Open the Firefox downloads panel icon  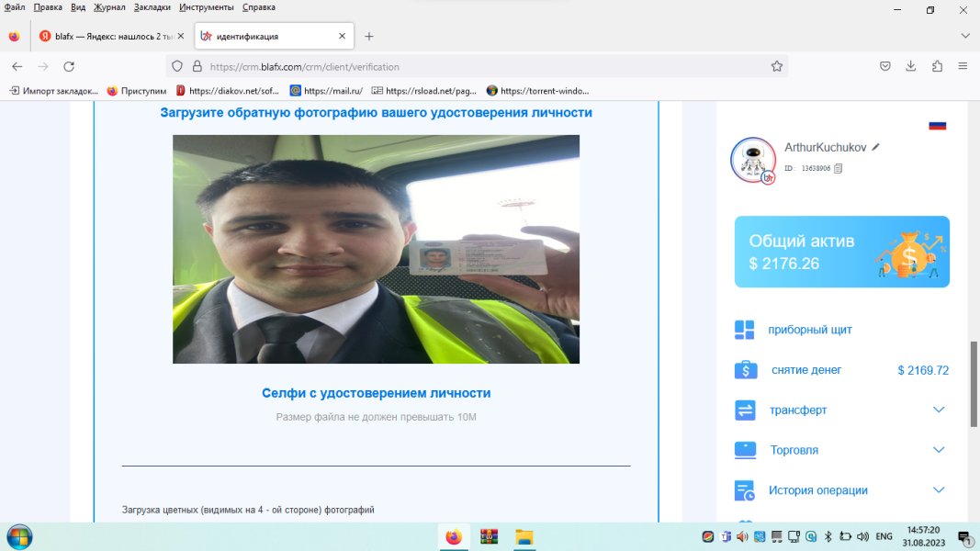tap(911, 66)
